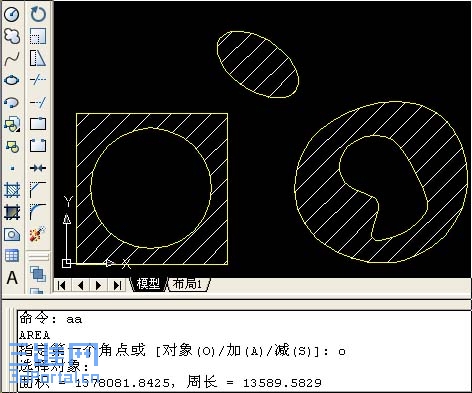Select the Ellipse Arc tool
The width and height of the screenshot is (472, 393).
[12, 102]
